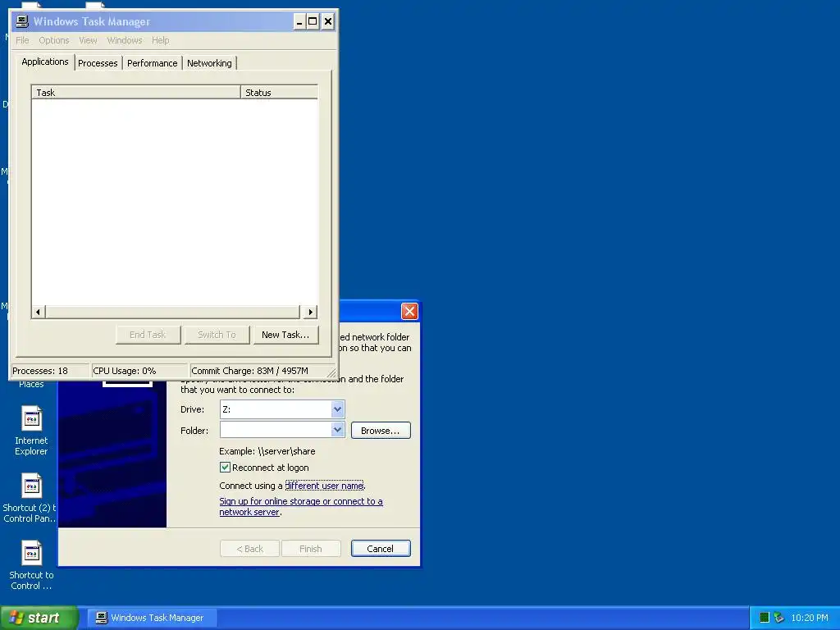This screenshot has height=630, width=840.
Task: Open the Start menu
Action: (39, 618)
